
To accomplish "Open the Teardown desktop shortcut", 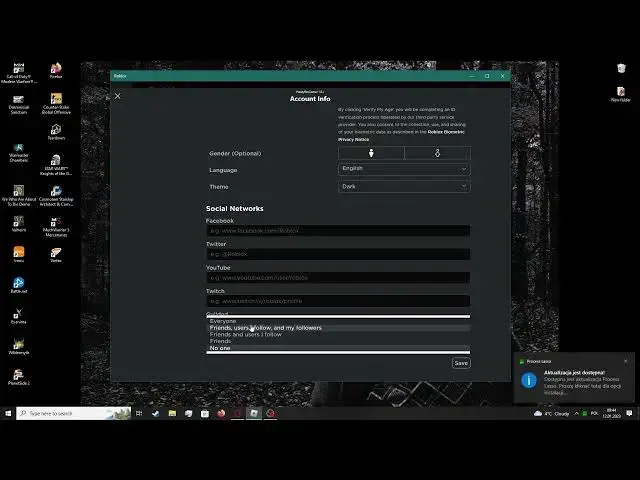I will pyautogui.click(x=56, y=132).
